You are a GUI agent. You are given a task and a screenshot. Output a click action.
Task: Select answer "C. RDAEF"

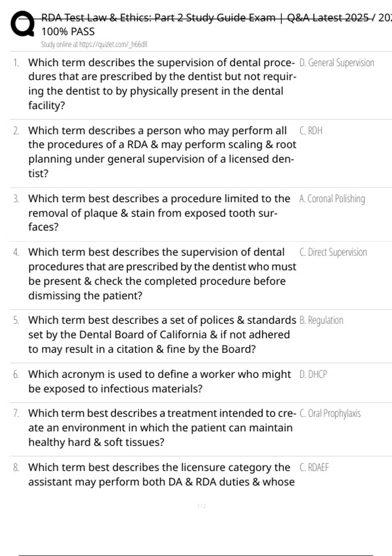click(314, 467)
